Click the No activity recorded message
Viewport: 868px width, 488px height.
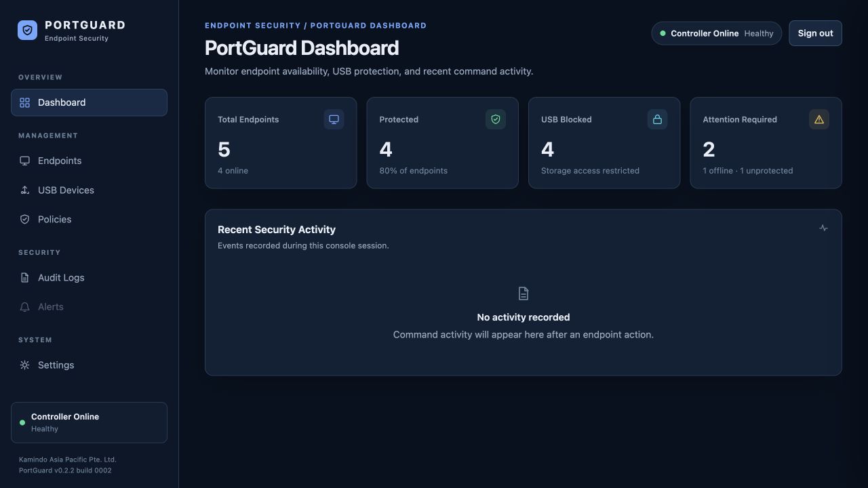pos(524,317)
